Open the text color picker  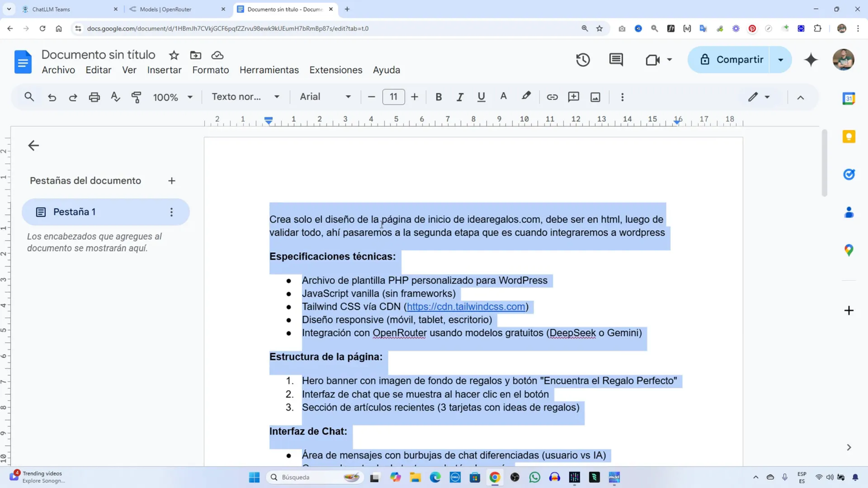pos(503,97)
